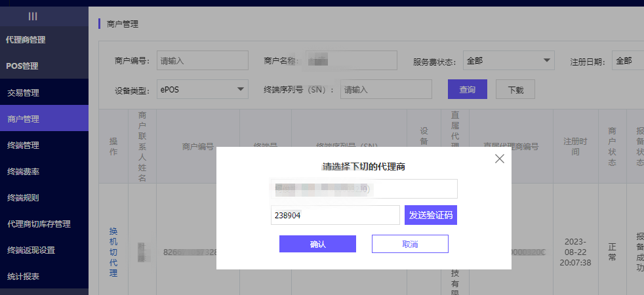Click the verification code field with 238904
The height and width of the screenshot is (295, 644).
click(335, 215)
